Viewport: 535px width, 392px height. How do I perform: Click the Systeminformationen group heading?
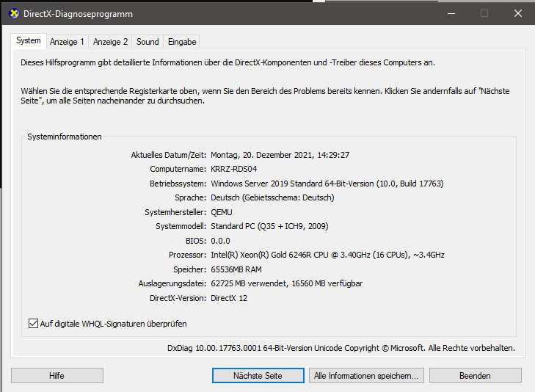(65, 137)
